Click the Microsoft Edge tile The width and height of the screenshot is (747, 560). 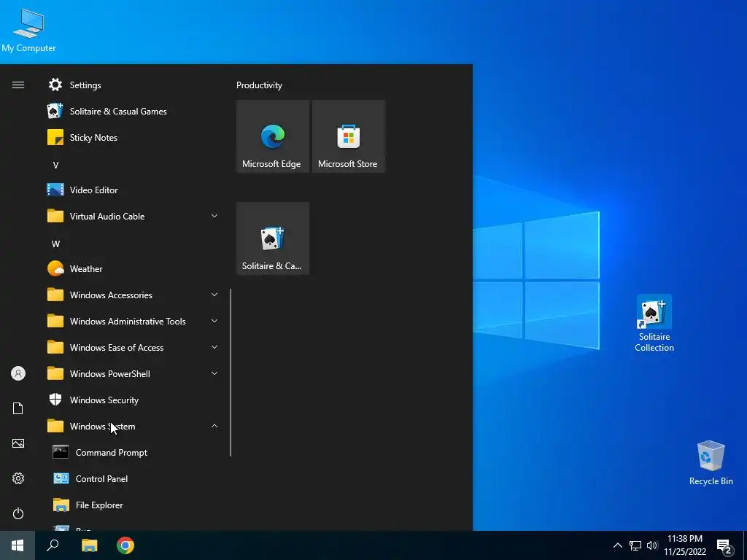tap(273, 136)
